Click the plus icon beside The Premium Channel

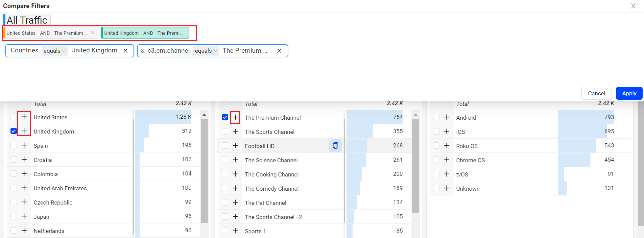click(x=235, y=117)
